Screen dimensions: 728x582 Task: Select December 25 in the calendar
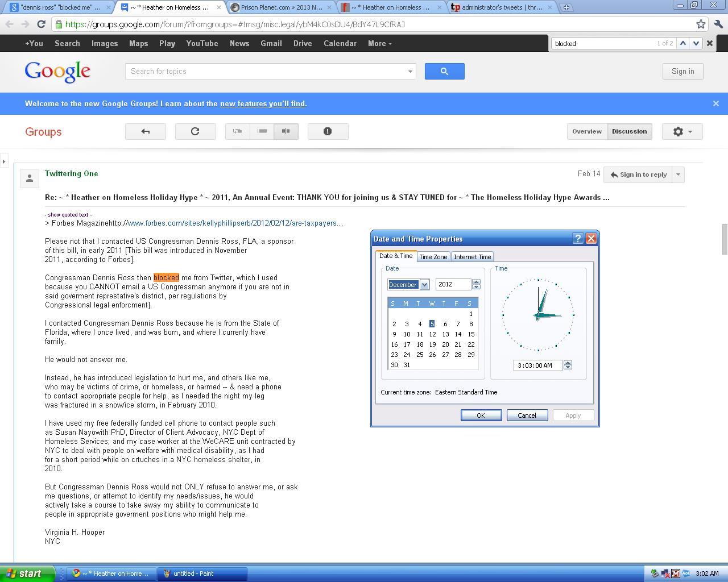tap(420, 355)
